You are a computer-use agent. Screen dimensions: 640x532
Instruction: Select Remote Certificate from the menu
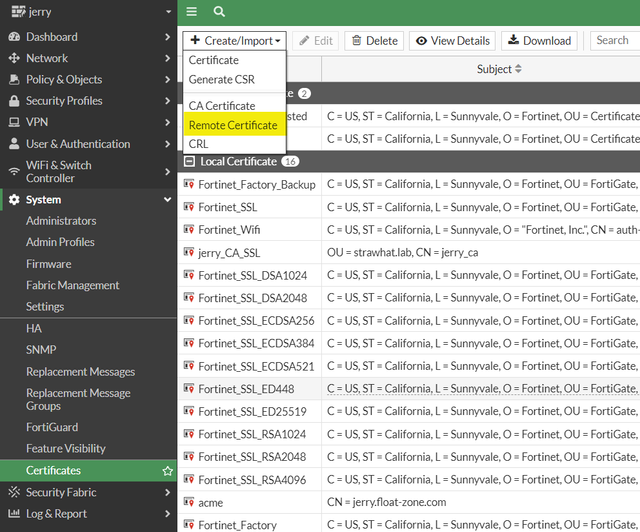click(x=233, y=126)
